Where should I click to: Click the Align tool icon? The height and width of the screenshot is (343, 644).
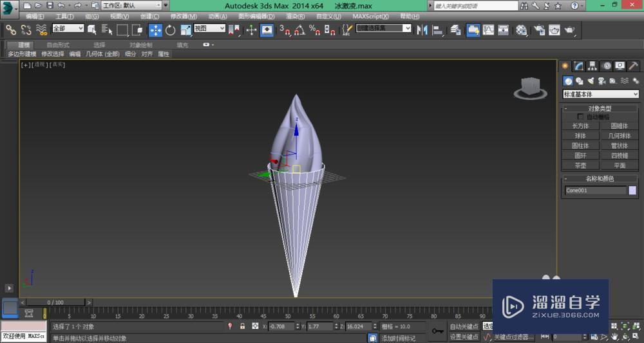[x=438, y=30]
